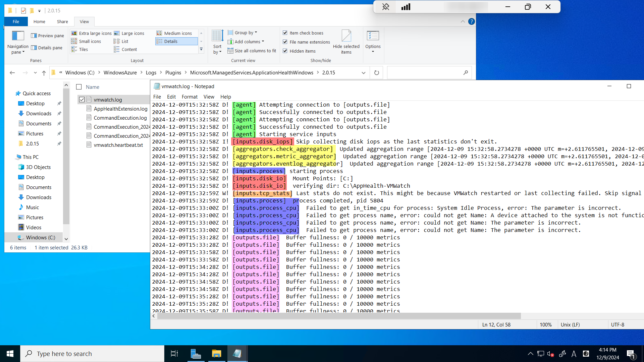The height and width of the screenshot is (362, 644).
Task: Open the Videos folder in sidebar
Action: [x=34, y=227]
